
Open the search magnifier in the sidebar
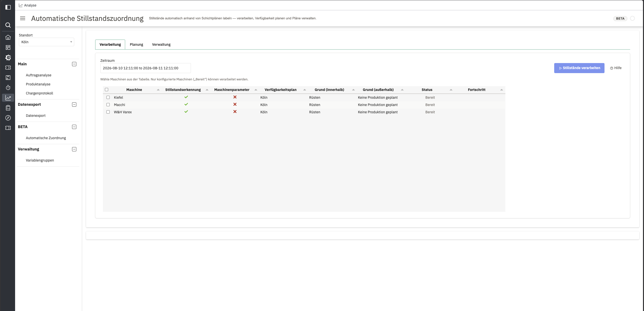click(8, 25)
